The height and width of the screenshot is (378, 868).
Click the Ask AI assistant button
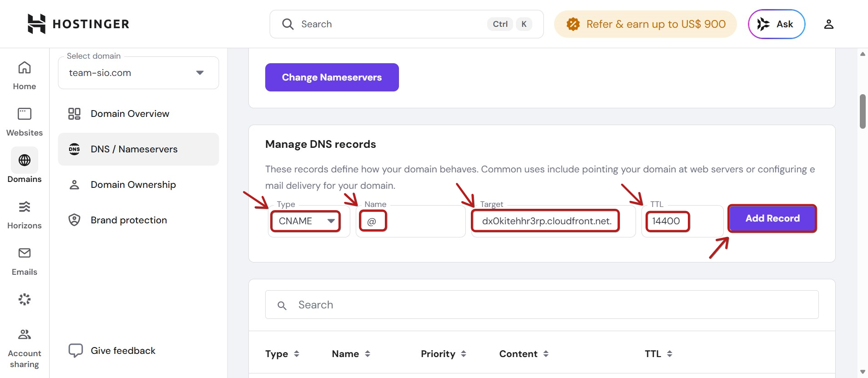point(777,24)
